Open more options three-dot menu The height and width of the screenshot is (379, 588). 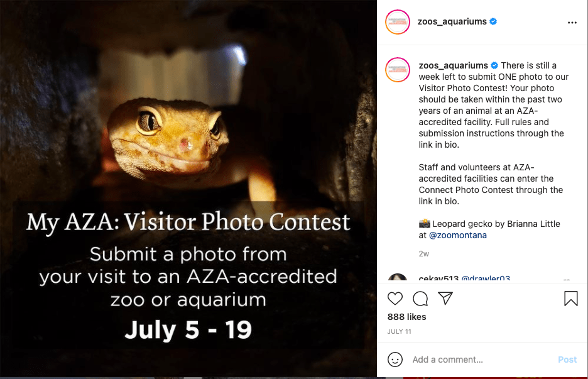pyautogui.click(x=572, y=22)
